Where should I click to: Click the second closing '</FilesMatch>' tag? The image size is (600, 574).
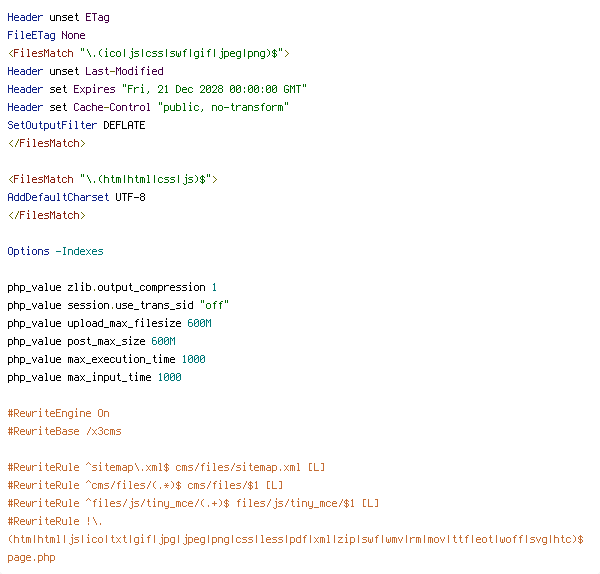46,215
